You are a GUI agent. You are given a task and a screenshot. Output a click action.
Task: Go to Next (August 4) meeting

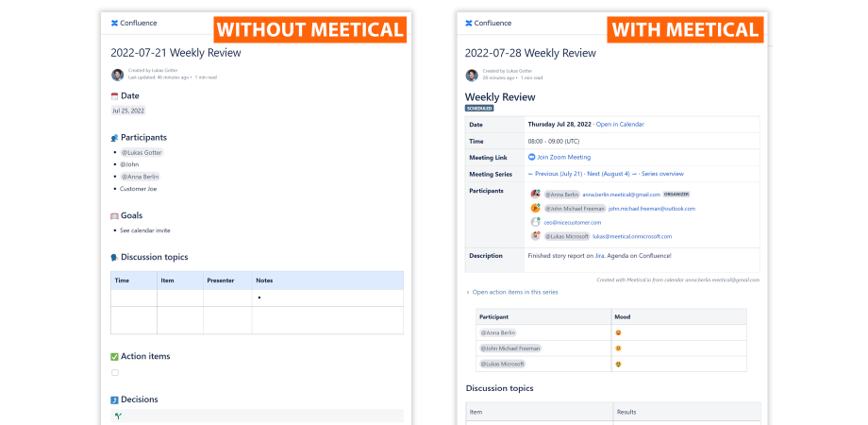coord(612,174)
